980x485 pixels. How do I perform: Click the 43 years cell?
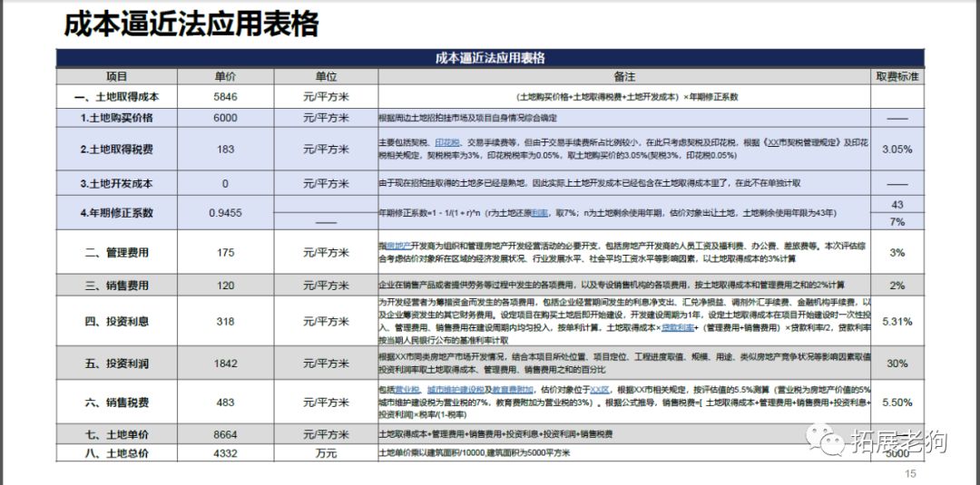897,205
